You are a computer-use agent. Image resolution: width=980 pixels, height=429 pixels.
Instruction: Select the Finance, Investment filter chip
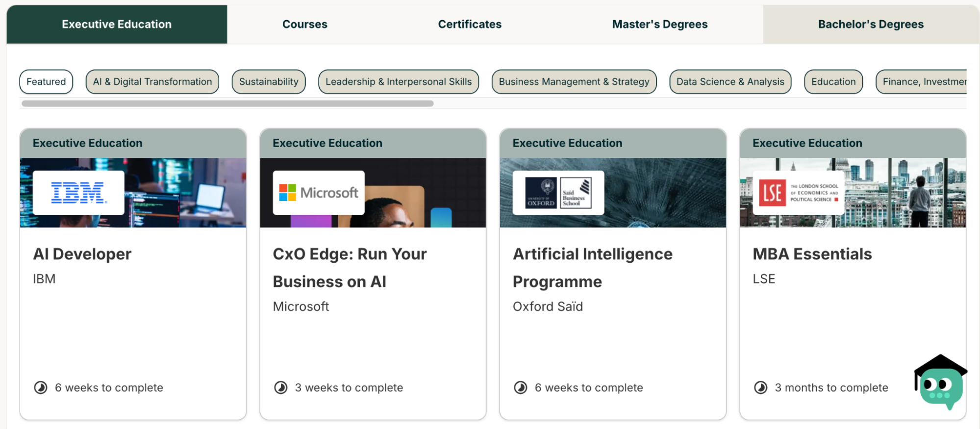click(922, 81)
